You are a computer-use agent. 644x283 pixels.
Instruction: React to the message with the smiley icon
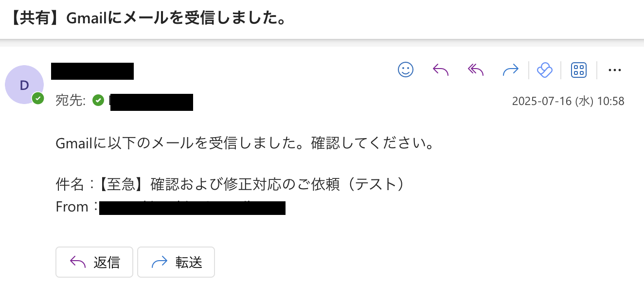405,70
